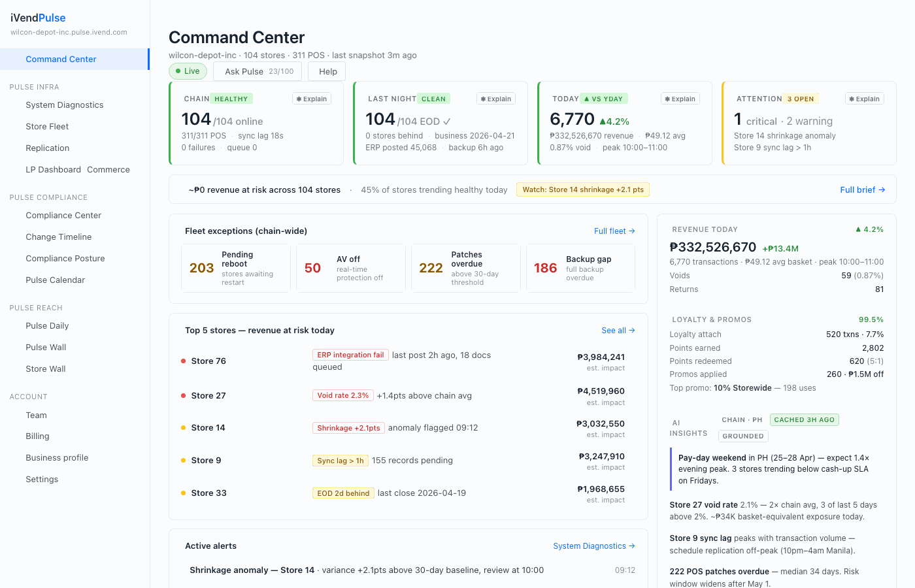
Task: Open See all revenue at risk link
Action: click(618, 330)
